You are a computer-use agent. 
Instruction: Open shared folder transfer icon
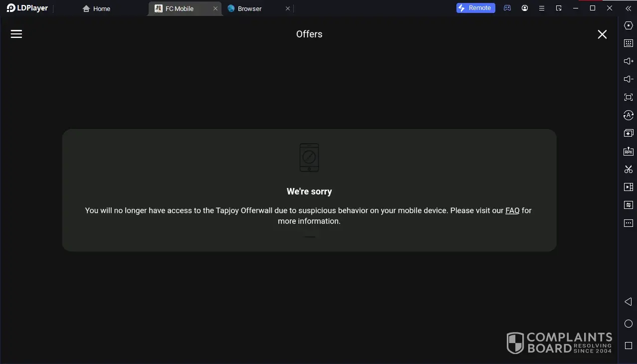coord(629,205)
